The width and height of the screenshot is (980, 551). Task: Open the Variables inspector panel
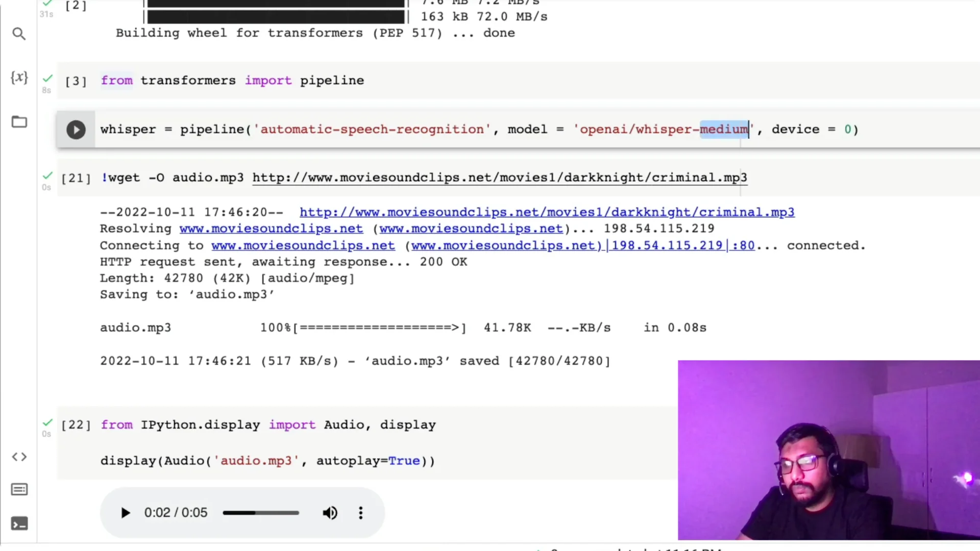pos(19,78)
